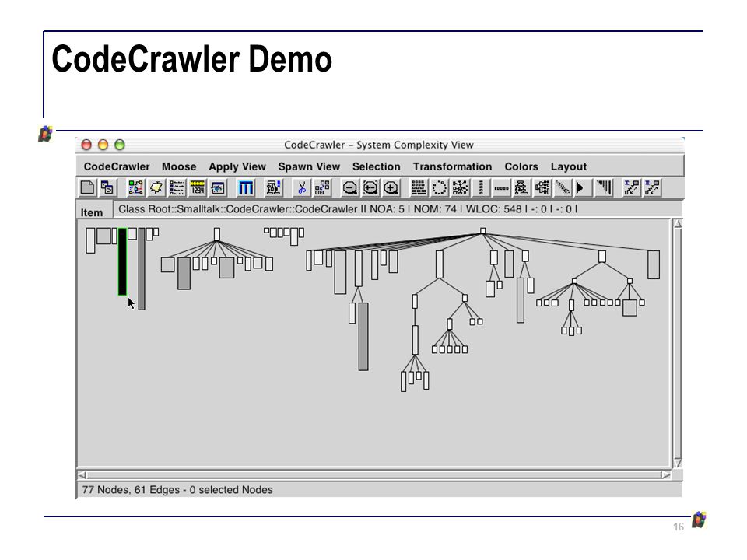This screenshot has width=747, height=560.
Task: Click the root node of the largest tree
Action: (482, 231)
